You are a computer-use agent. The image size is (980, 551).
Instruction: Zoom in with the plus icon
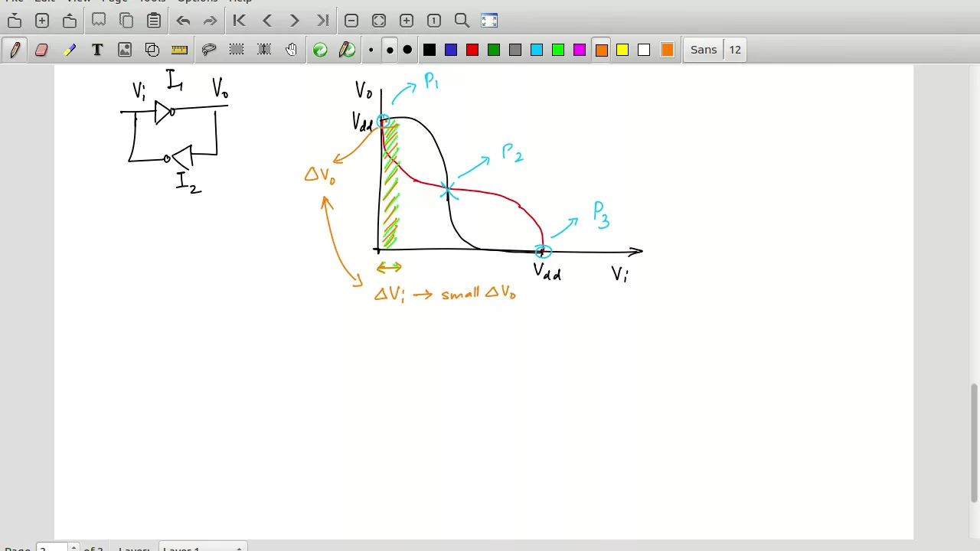tap(407, 21)
